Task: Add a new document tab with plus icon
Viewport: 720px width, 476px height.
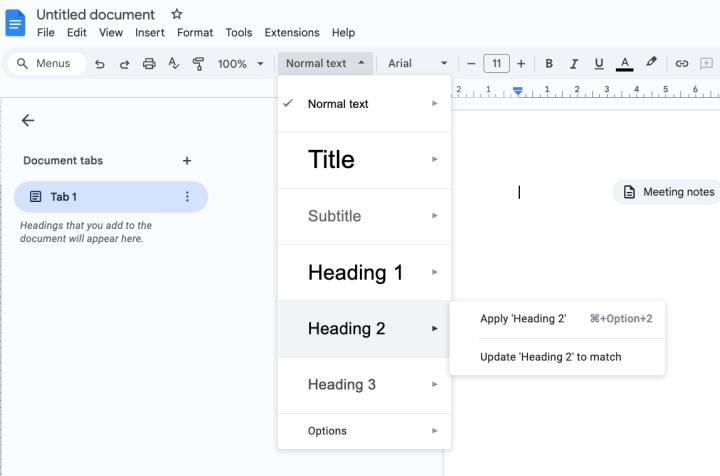Action: pos(187,160)
